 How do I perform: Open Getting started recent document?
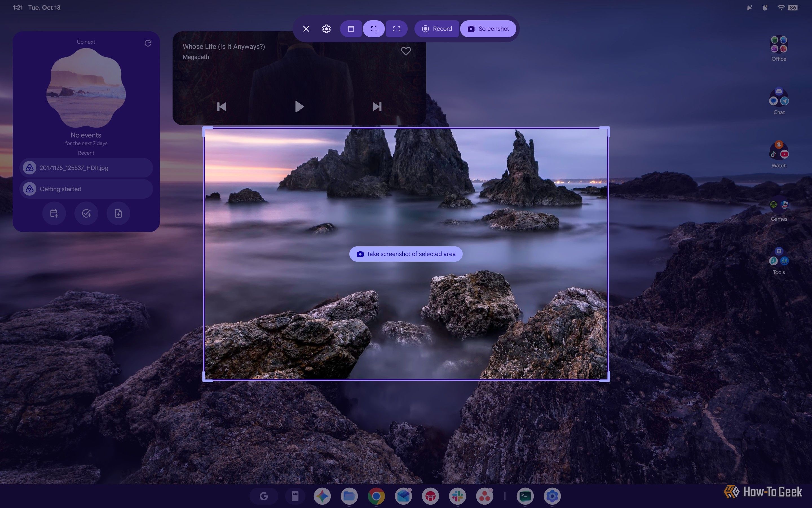(x=86, y=189)
